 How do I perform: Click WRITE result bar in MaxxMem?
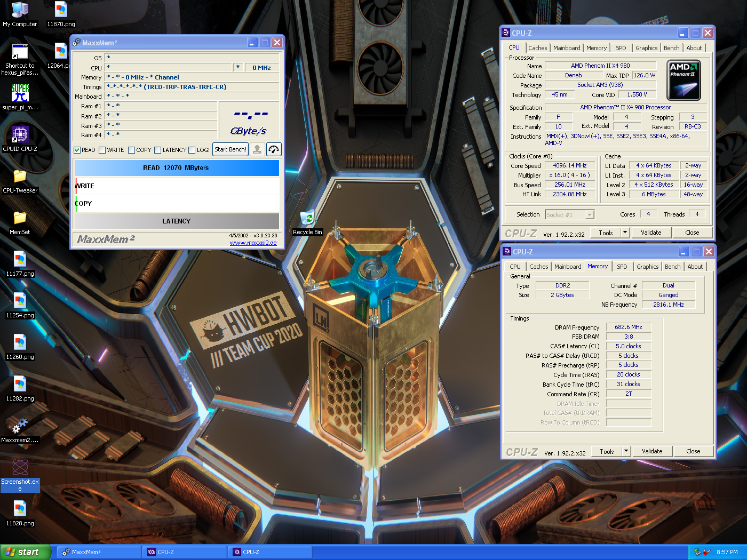pyautogui.click(x=177, y=186)
